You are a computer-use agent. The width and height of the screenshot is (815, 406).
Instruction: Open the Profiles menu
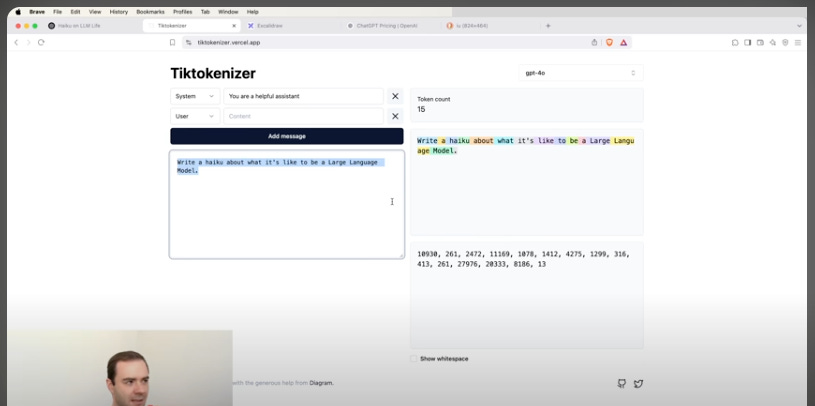[182, 12]
